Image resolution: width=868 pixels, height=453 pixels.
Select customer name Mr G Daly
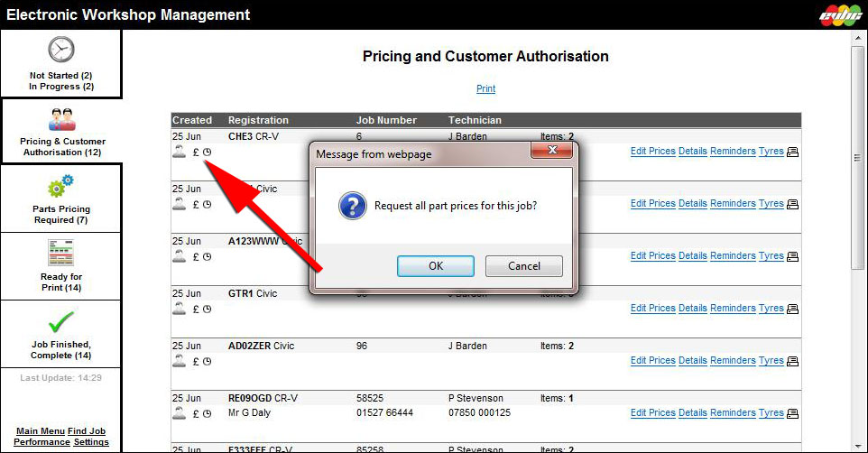[x=249, y=412]
